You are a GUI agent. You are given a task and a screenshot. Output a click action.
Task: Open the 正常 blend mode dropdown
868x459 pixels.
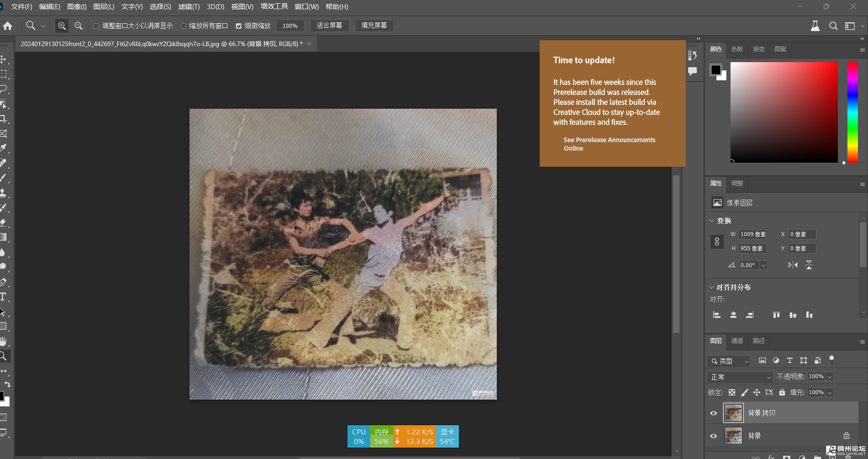pos(740,377)
